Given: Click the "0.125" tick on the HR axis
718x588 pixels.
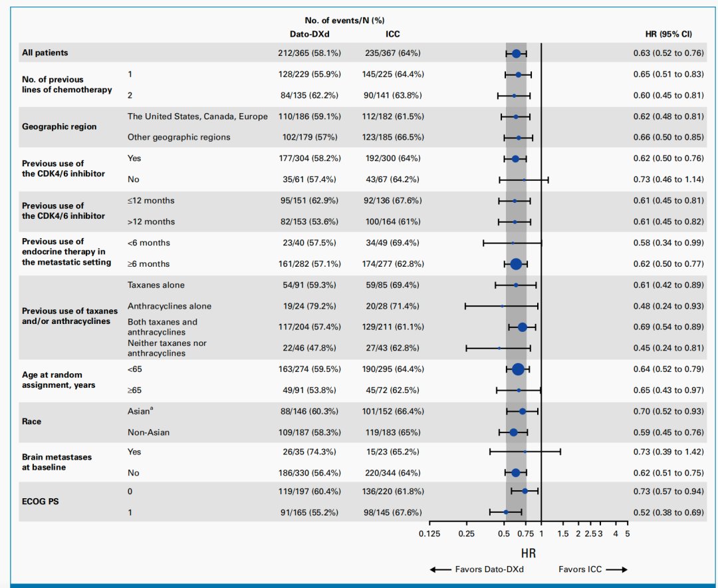Looking at the screenshot, I should 429,533.
